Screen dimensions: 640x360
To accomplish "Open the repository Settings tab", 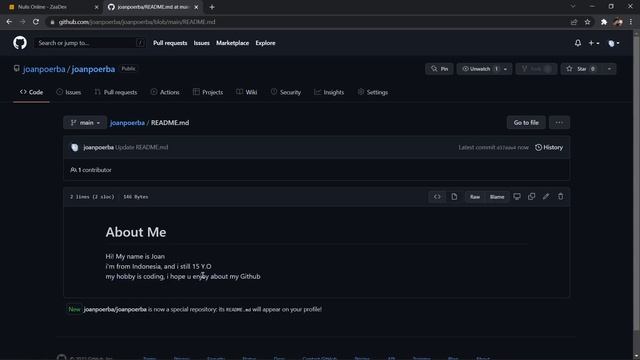I will tap(373, 92).
